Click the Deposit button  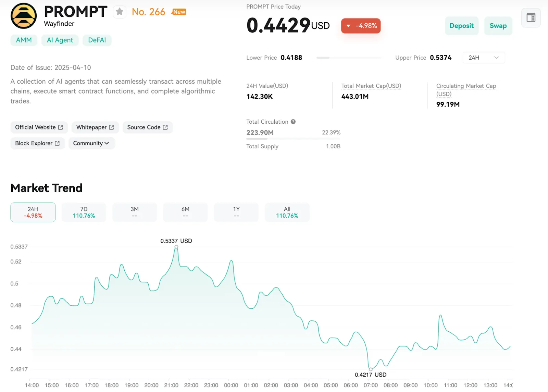(462, 26)
